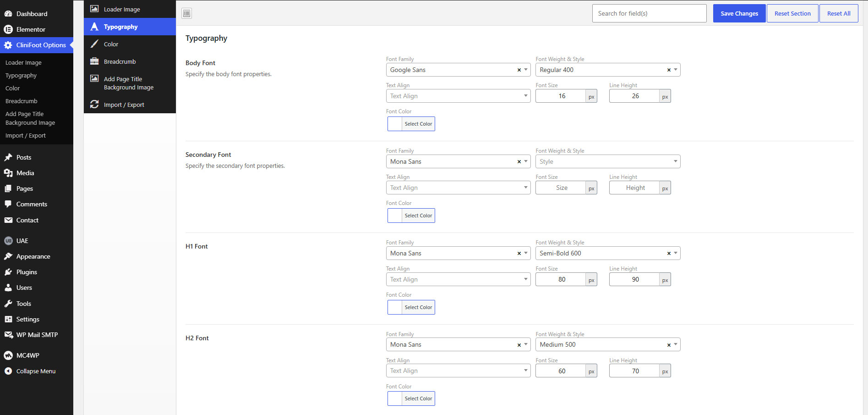Click the Typography letter A icon

94,27
